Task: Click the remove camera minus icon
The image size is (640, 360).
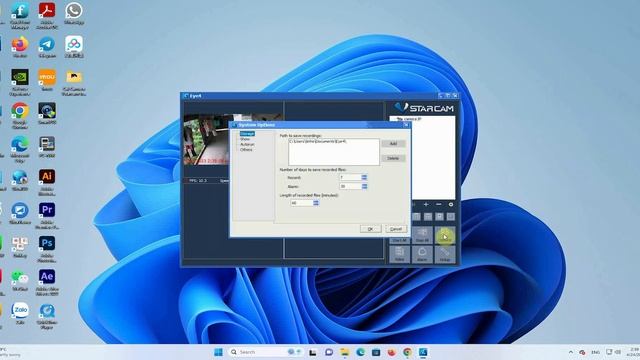Action: coord(438,204)
